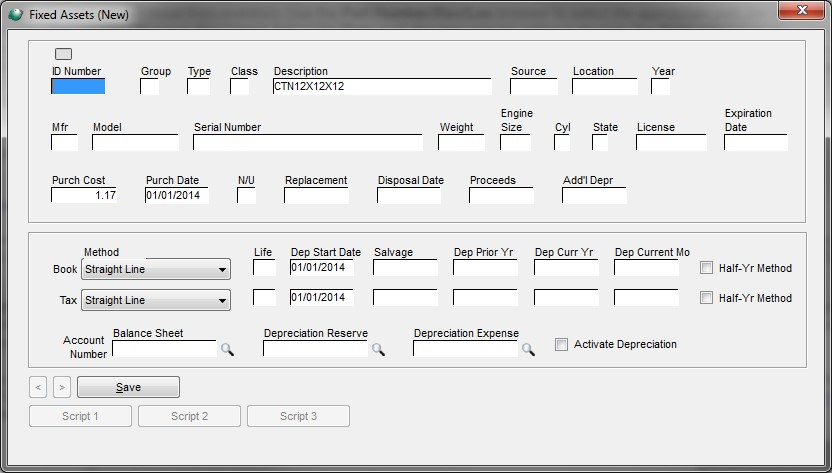Click the Tax Salvage field
This screenshot has width=832, height=473.
[x=405, y=297]
